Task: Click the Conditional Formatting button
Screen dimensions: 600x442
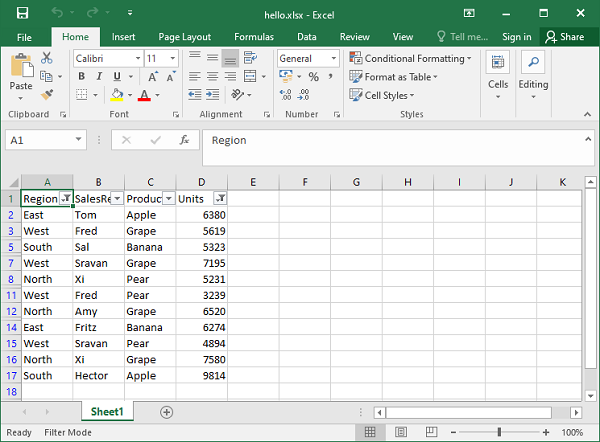Action: (411, 59)
